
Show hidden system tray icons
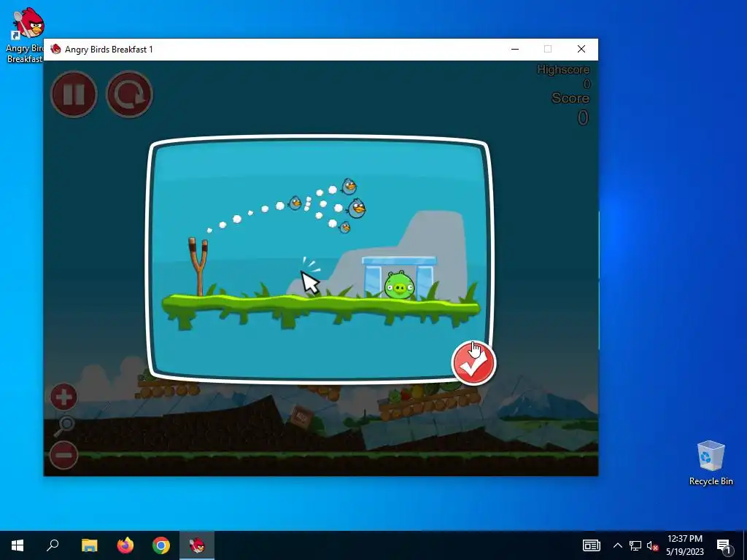tap(617, 545)
